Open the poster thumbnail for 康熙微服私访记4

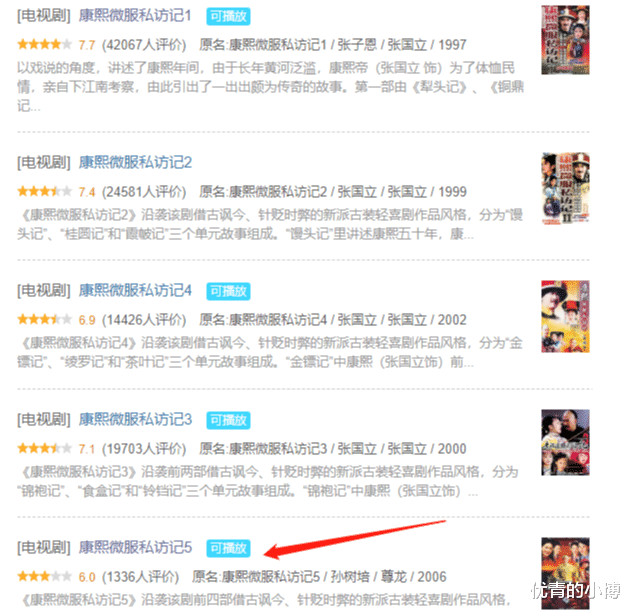565,317
